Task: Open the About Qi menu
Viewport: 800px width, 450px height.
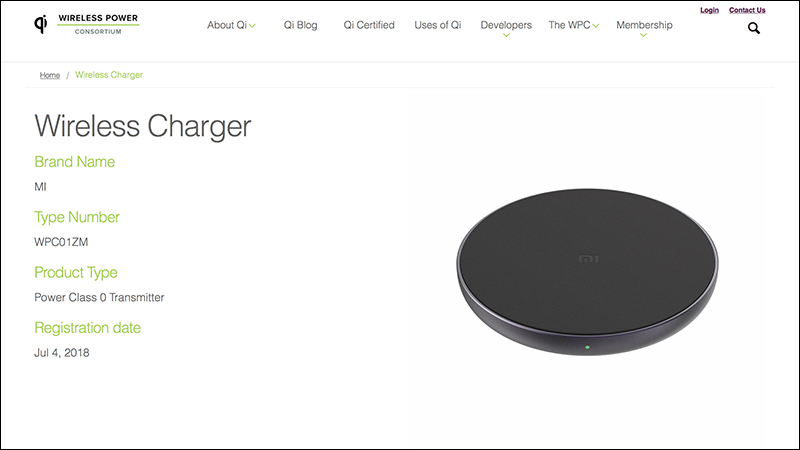Action: click(x=227, y=25)
